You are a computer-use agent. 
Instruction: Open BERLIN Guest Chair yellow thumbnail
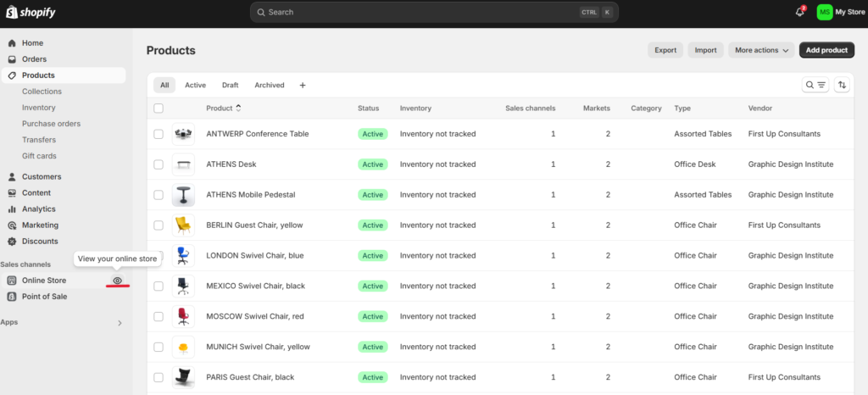pyautogui.click(x=183, y=225)
